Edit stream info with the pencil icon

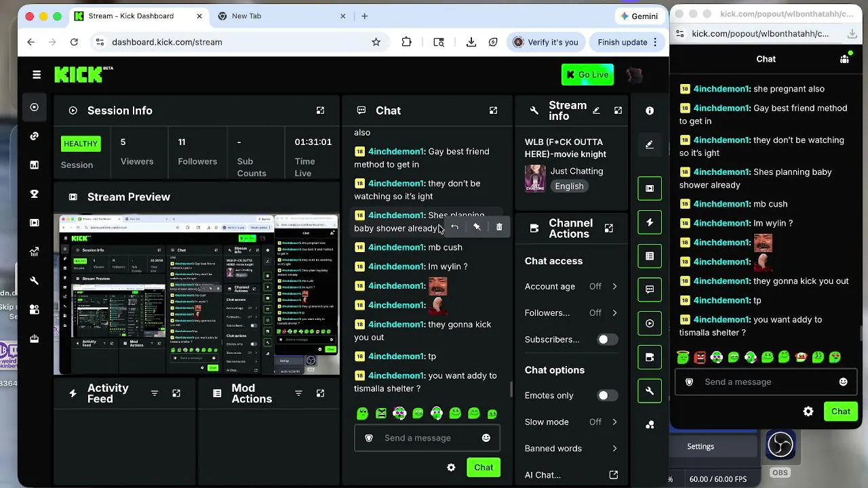click(596, 110)
